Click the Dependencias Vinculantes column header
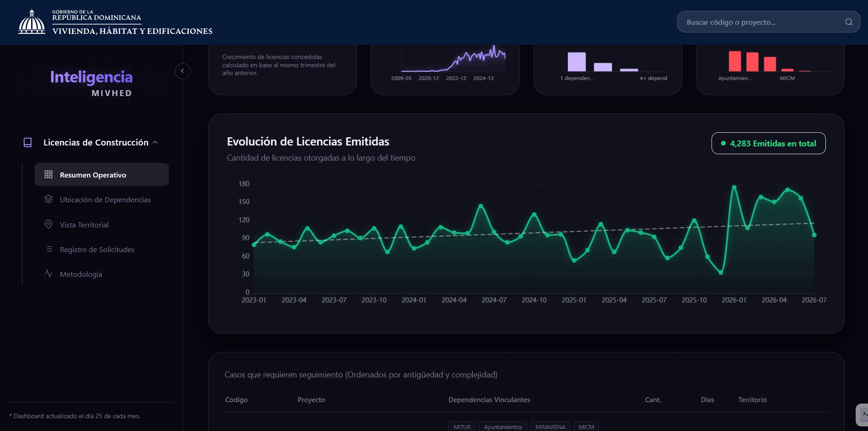The image size is (868, 431). pyautogui.click(x=489, y=399)
